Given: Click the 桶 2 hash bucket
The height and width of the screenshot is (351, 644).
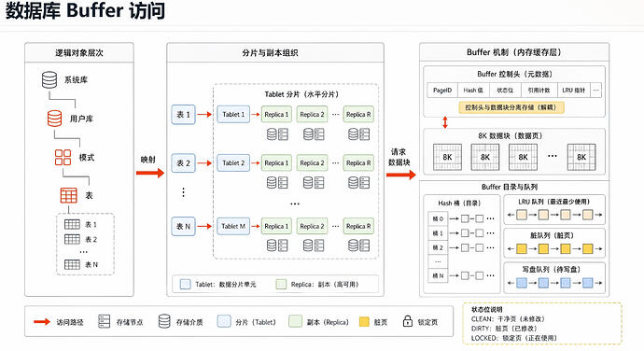Looking at the screenshot, I should tap(438, 247).
